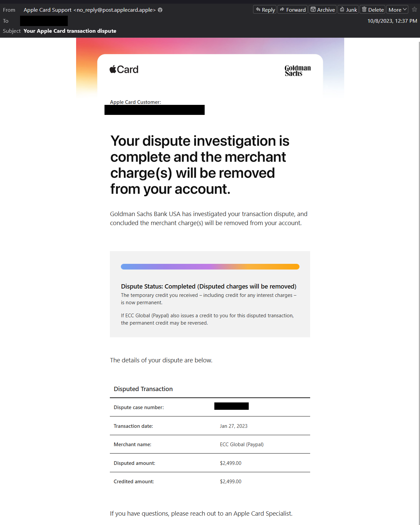This screenshot has height=525, width=420.
Task: Mark this message as Junk
Action: coord(348,10)
